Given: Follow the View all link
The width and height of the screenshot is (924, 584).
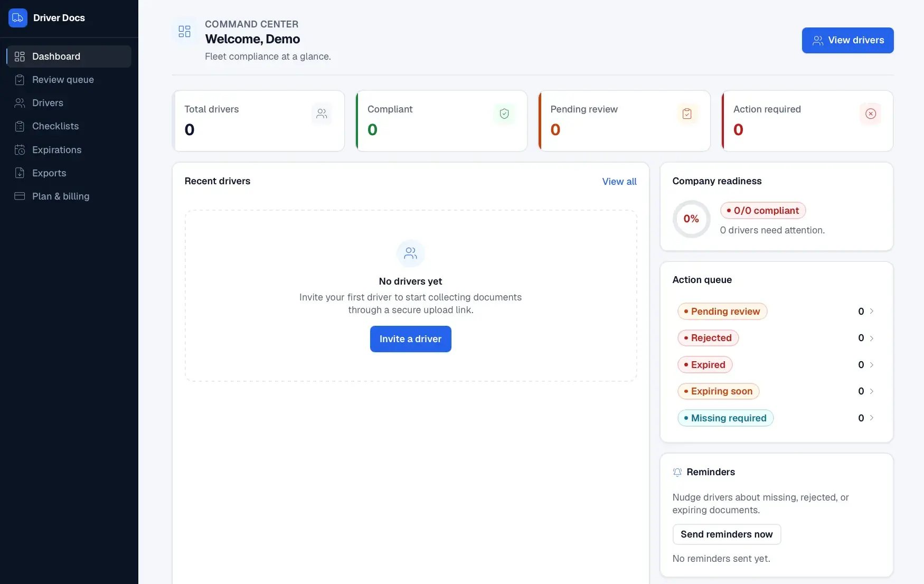Looking at the screenshot, I should tap(619, 182).
